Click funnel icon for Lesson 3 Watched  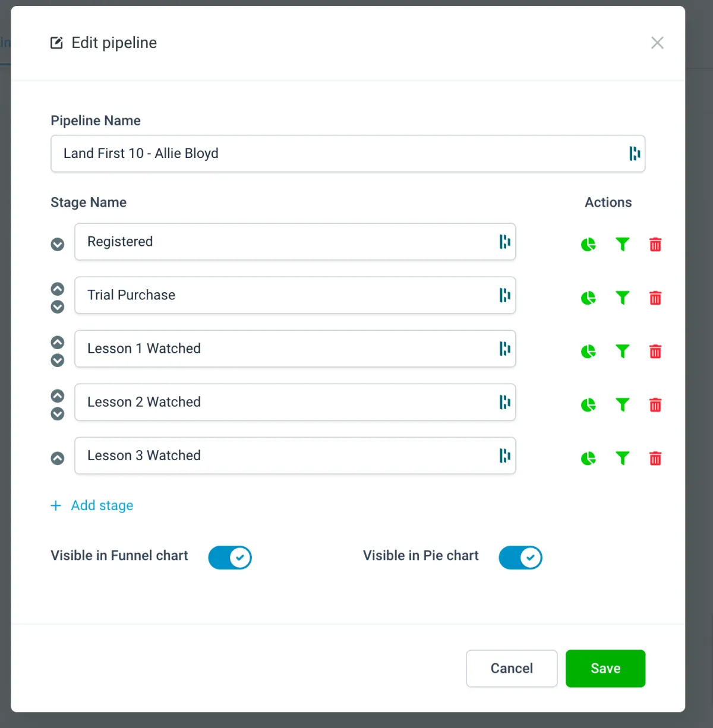point(622,458)
